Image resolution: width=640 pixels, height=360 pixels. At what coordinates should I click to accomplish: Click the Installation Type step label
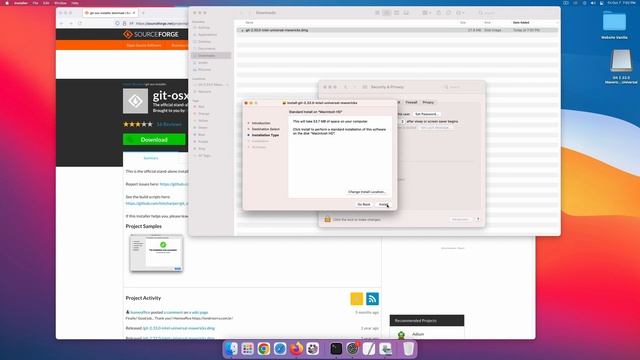265,135
